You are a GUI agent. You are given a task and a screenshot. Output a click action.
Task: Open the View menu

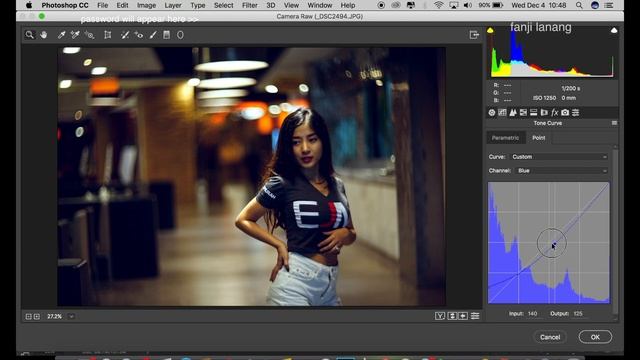point(291,5)
